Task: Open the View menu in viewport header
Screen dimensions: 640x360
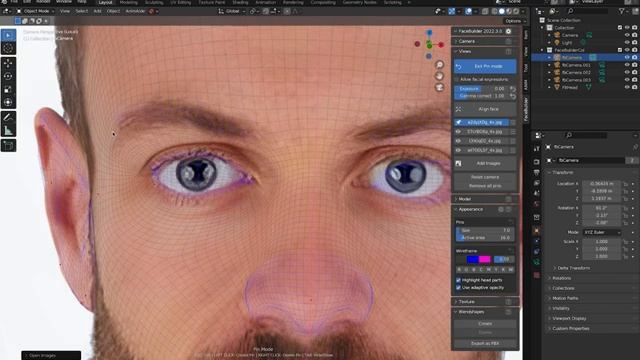Action: coord(65,11)
